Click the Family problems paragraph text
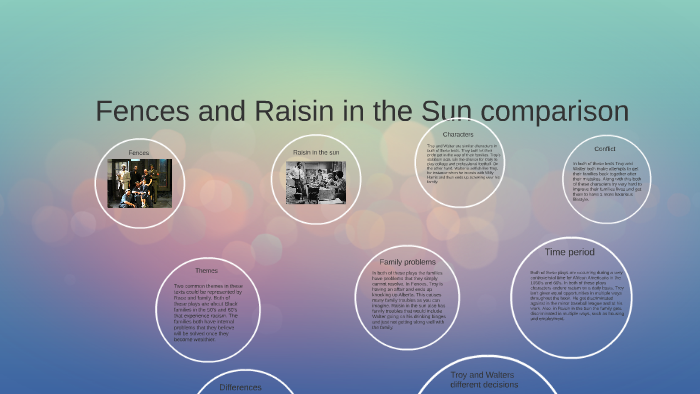 (x=408, y=300)
